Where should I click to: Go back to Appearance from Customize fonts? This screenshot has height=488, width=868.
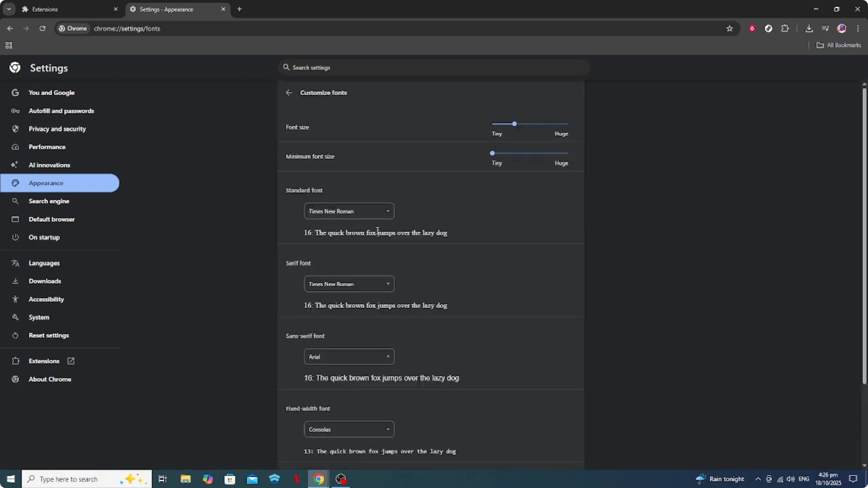pyautogui.click(x=289, y=93)
